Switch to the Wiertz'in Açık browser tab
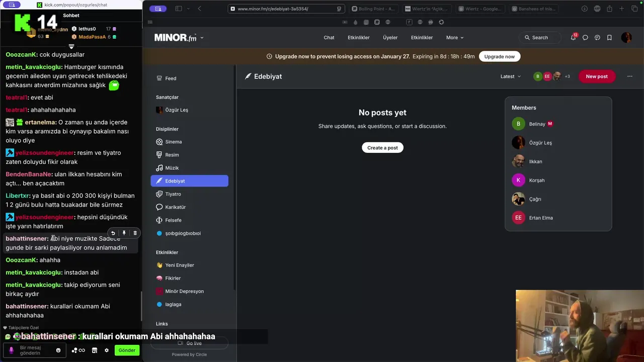The image size is (644, 362). [427, 9]
